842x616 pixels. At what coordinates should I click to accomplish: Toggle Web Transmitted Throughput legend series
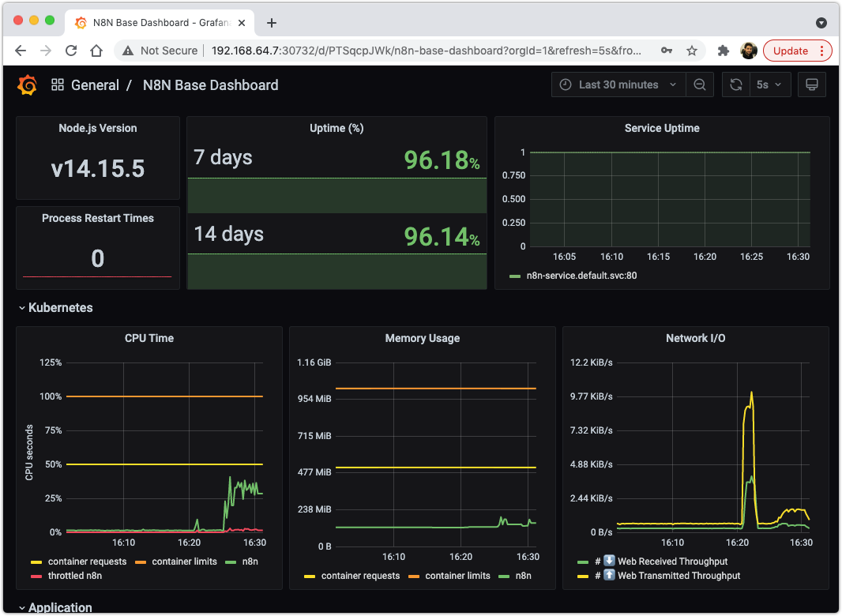pos(667,576)
